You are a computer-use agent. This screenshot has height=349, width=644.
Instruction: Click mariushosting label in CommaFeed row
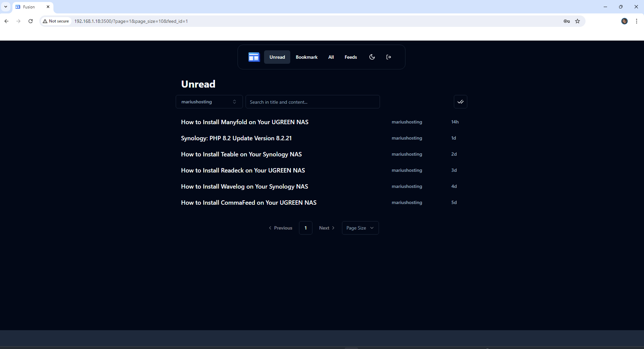(x=407, y=202)
